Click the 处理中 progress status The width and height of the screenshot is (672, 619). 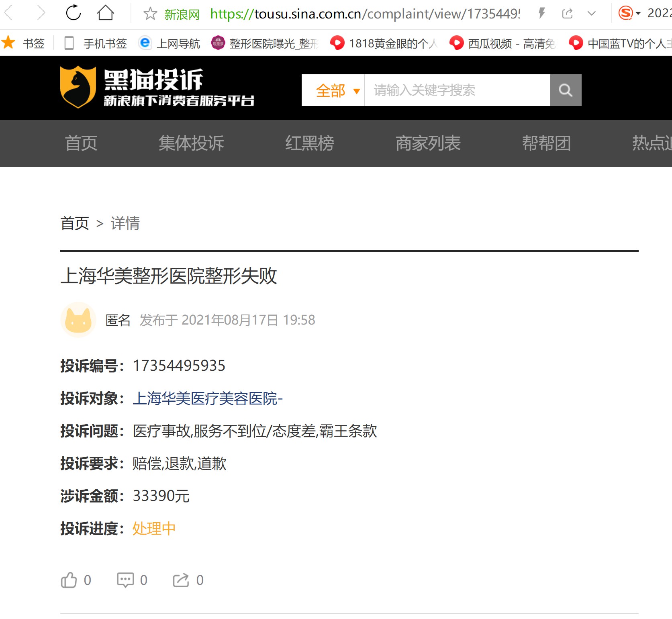click(x=154, y=529)
